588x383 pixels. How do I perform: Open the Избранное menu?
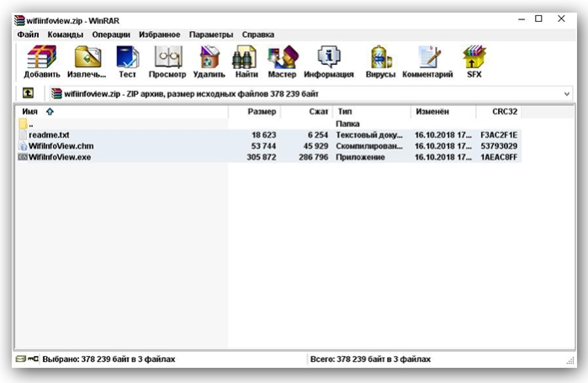click(159, 35)
